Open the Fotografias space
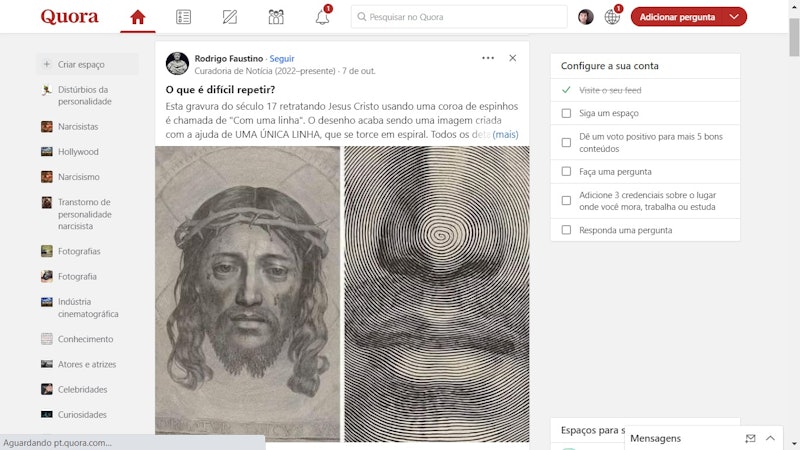The image size is (800, 450). [x=79, y=251]
